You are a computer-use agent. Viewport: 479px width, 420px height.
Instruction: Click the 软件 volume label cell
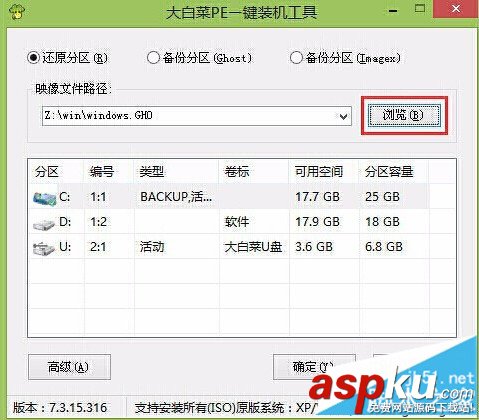point(237,222)
